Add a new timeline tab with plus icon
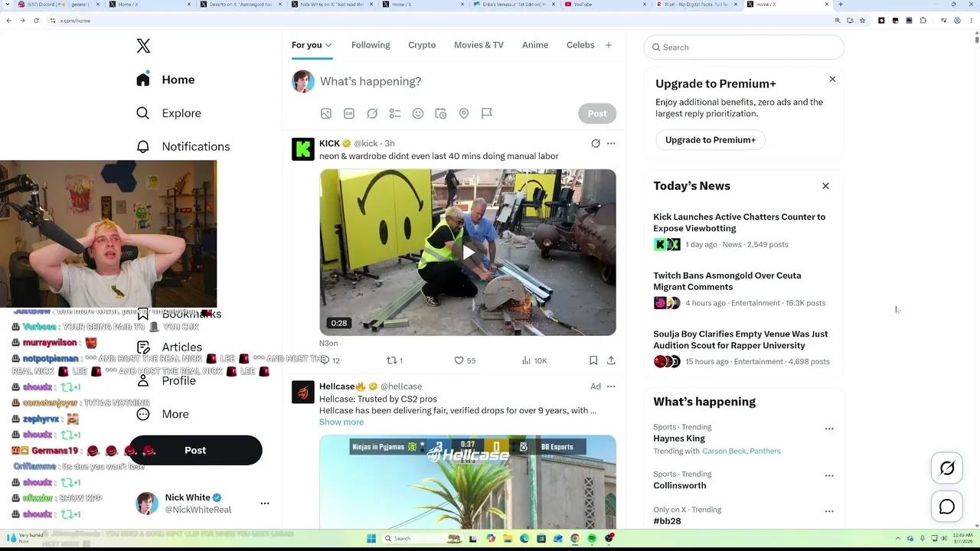 609,45
